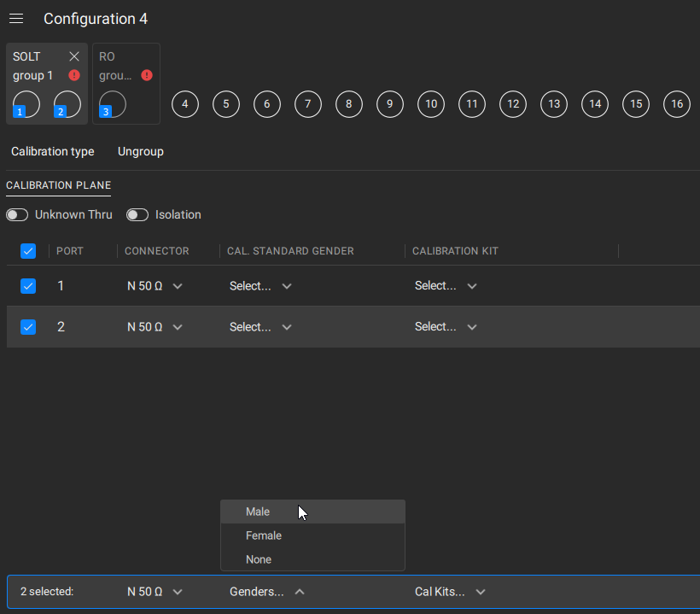Click port circle 4
The image size is (700, 614).
click(x=184, y=103)
